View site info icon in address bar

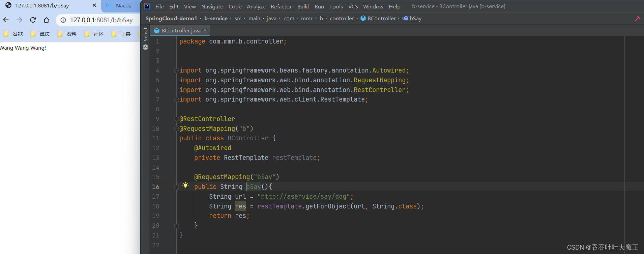63,20
